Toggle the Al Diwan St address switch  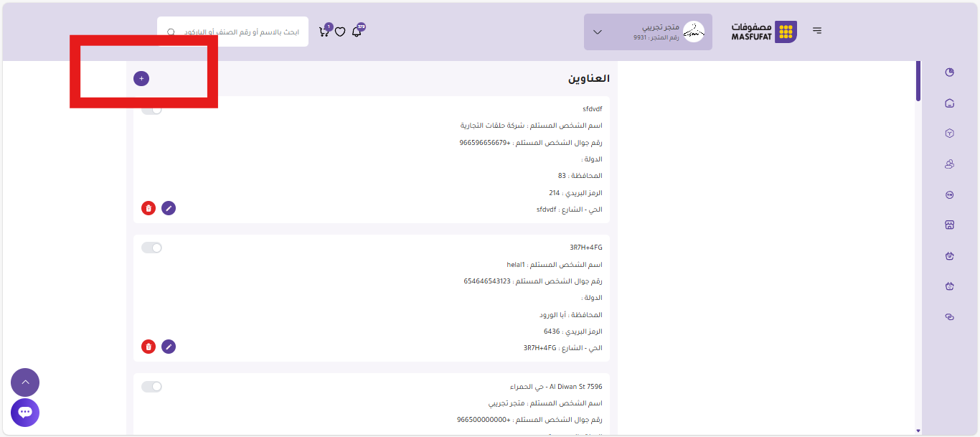pos(151,387)
